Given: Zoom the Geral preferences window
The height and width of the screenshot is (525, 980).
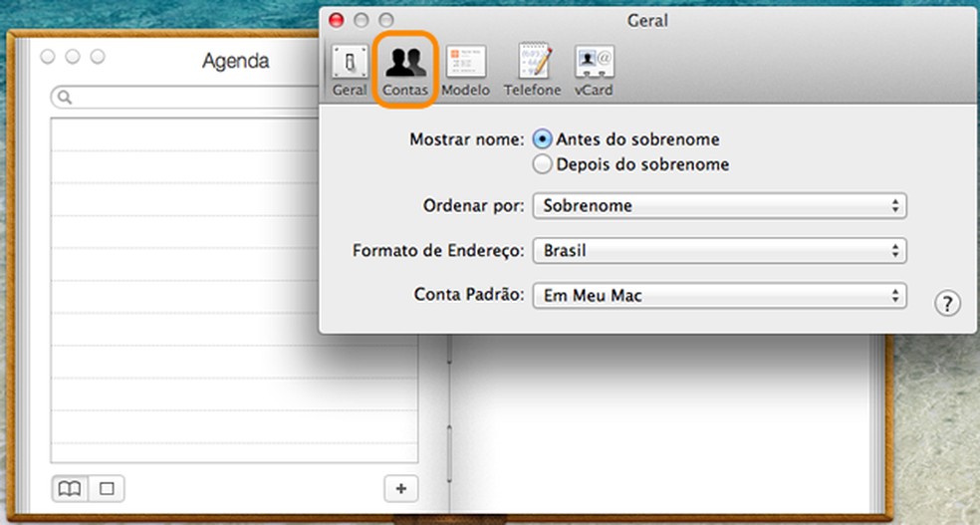Looking at the screenshot, I should coord(386,20).
